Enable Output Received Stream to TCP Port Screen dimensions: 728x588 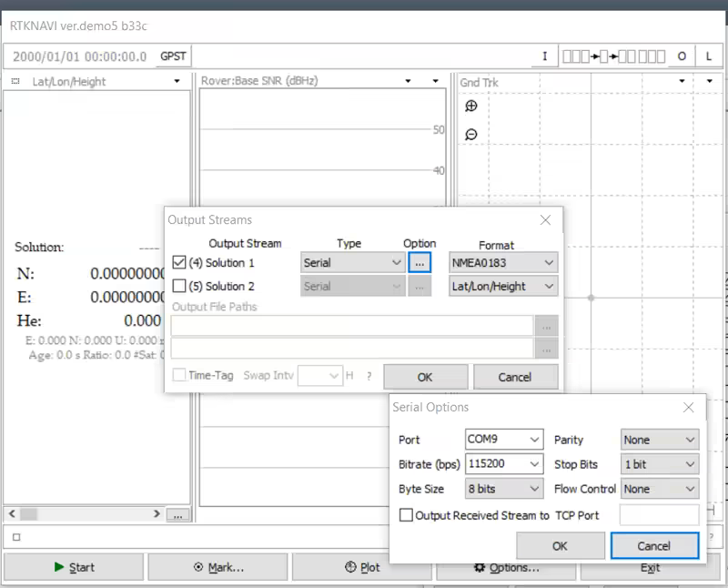click(x=406, y=515)
